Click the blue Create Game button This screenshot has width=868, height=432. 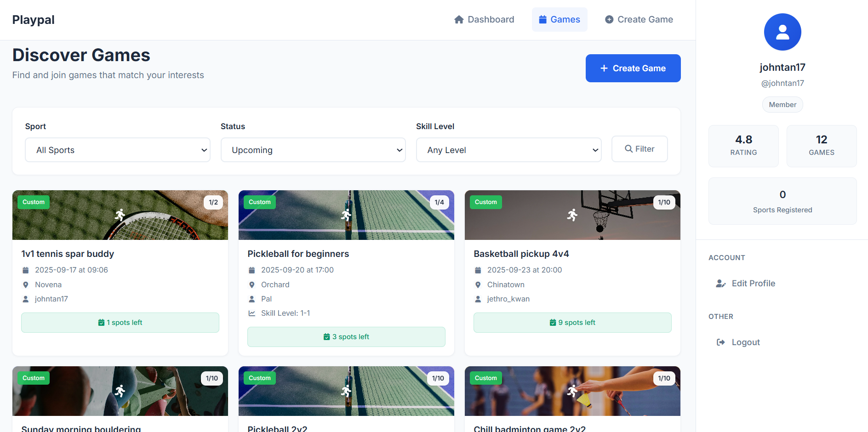pyautogui.click(x=633, y=68)
